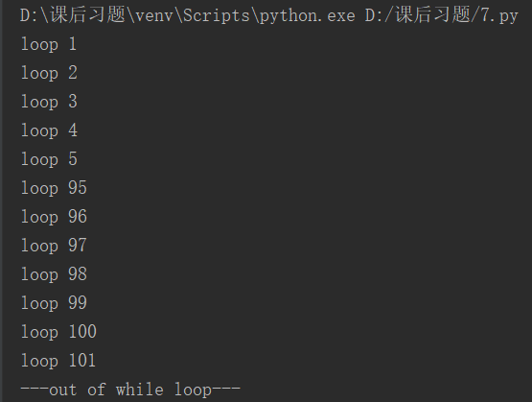Click the D:/课后习题/7.py script path

442,15
